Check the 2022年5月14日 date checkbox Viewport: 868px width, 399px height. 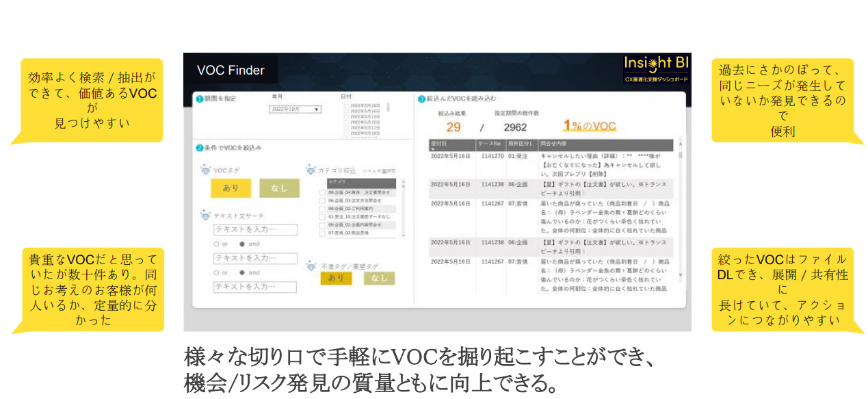tap(346, 112)
